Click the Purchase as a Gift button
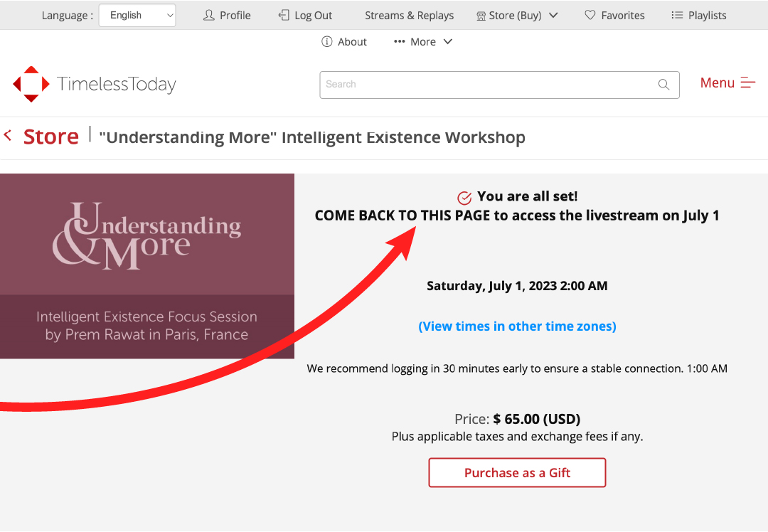The width and height of the screenshot is (768, 532). [x=517, y=473]
